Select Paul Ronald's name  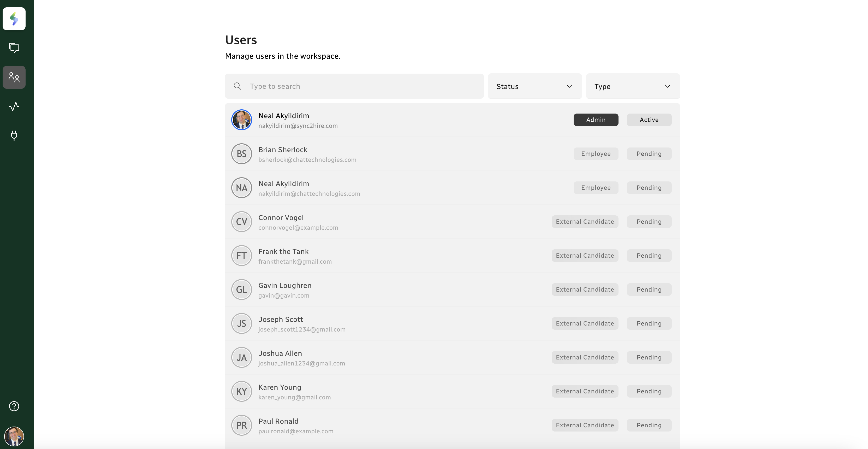pyautogui.click(x=278, y=421)
